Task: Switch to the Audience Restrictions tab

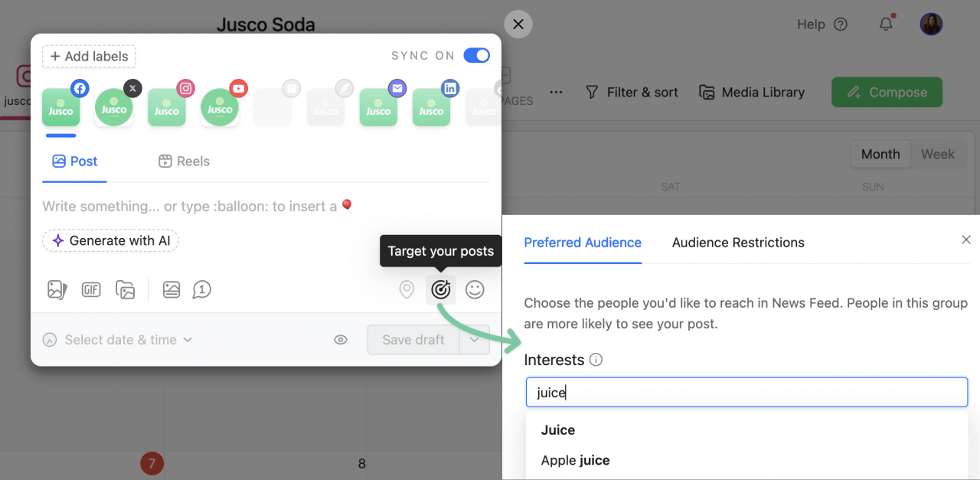Action: 738,243
